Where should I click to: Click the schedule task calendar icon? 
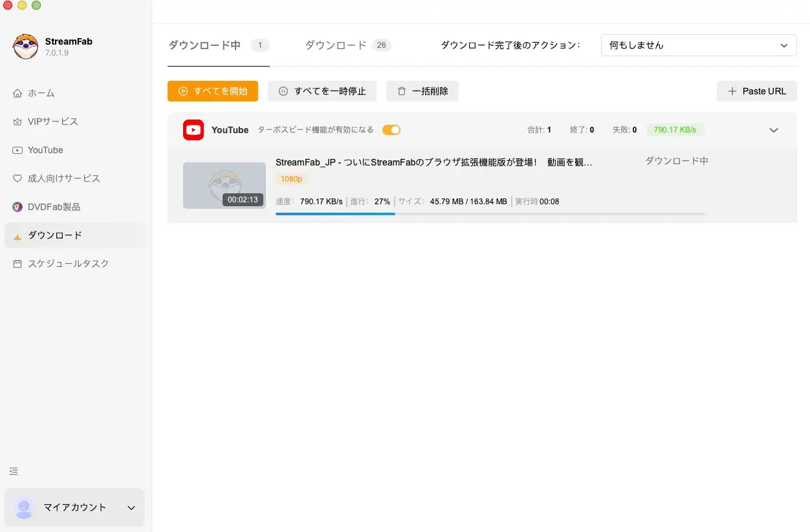coord(17,264)
